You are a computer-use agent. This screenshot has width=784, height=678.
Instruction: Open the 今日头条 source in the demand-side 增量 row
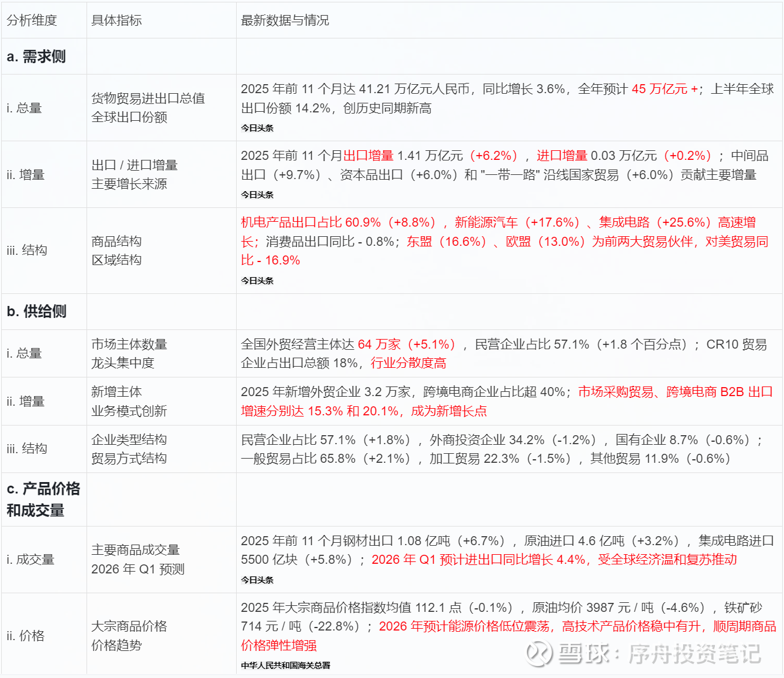click(x=257, y=195)
